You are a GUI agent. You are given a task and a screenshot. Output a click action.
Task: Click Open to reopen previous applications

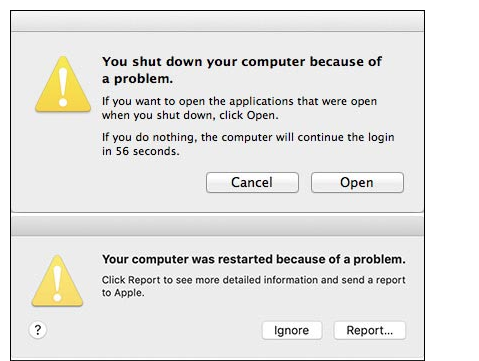(357, 182)
